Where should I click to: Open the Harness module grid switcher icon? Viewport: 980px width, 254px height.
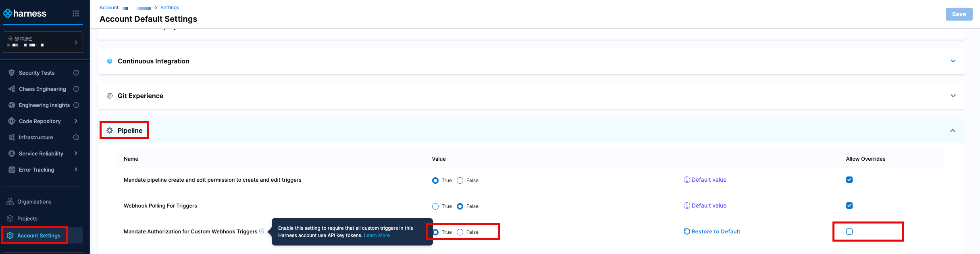click(75, 13)
